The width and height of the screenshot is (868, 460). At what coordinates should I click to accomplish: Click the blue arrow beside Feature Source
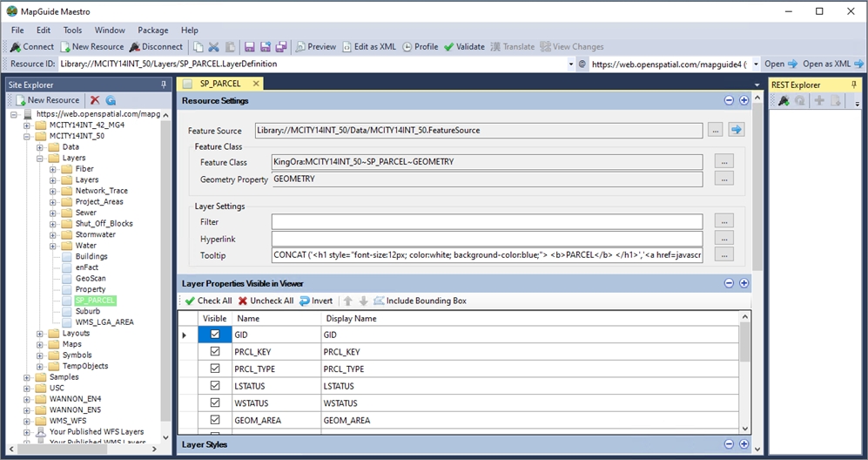click(736, 131)
